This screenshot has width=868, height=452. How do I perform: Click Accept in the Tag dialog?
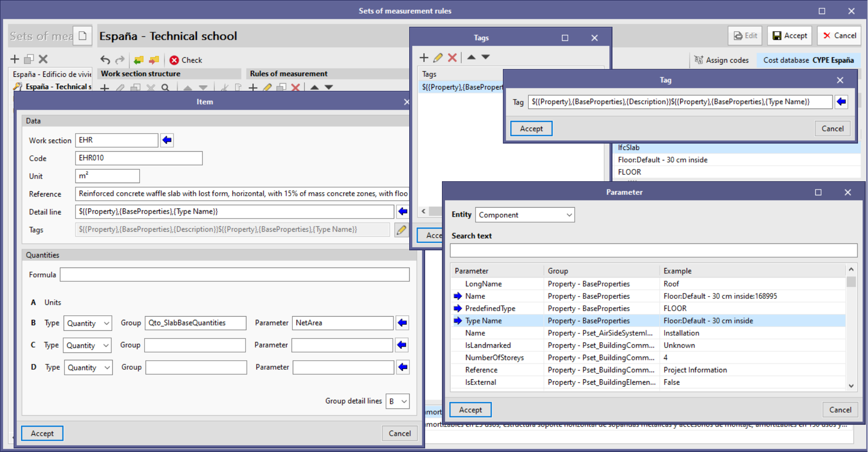coord(531,129)
